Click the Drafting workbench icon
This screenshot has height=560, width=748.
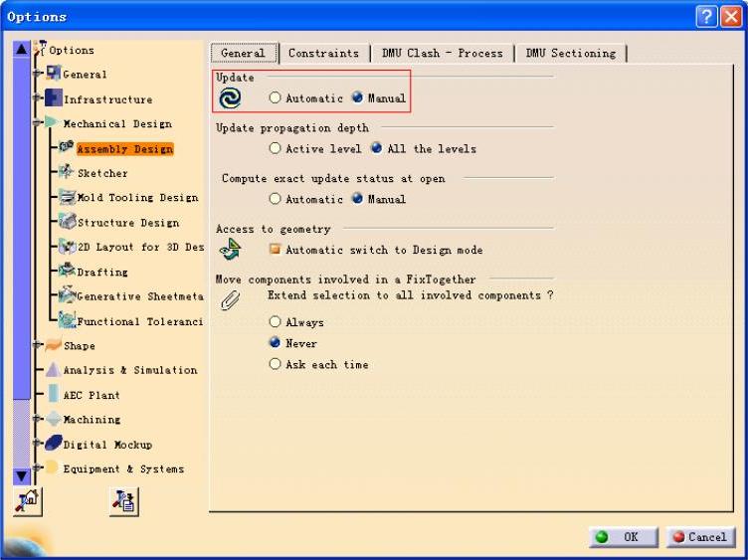pos(67,270)
